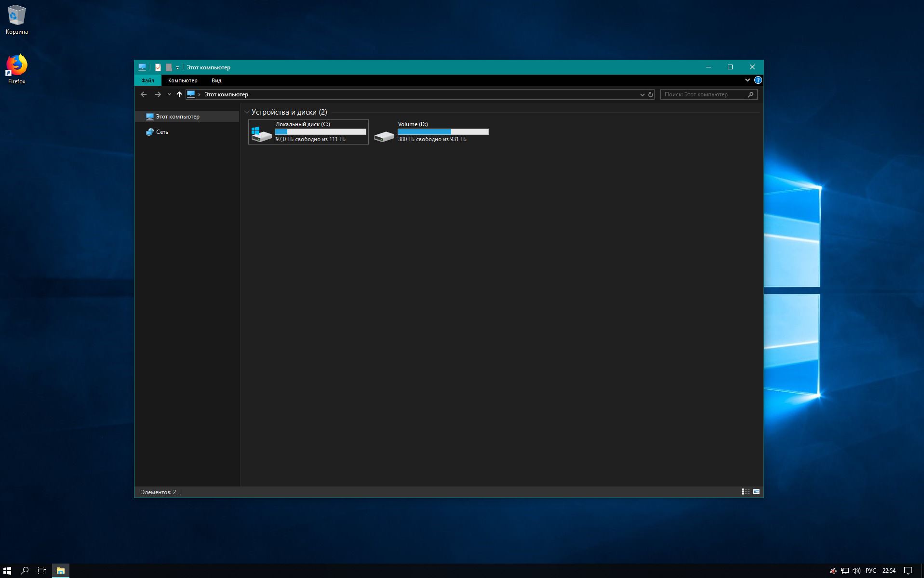Open the Quick Access Toolbar customize dropdown
Screen dimensions: 924x578
pos(177,67)
